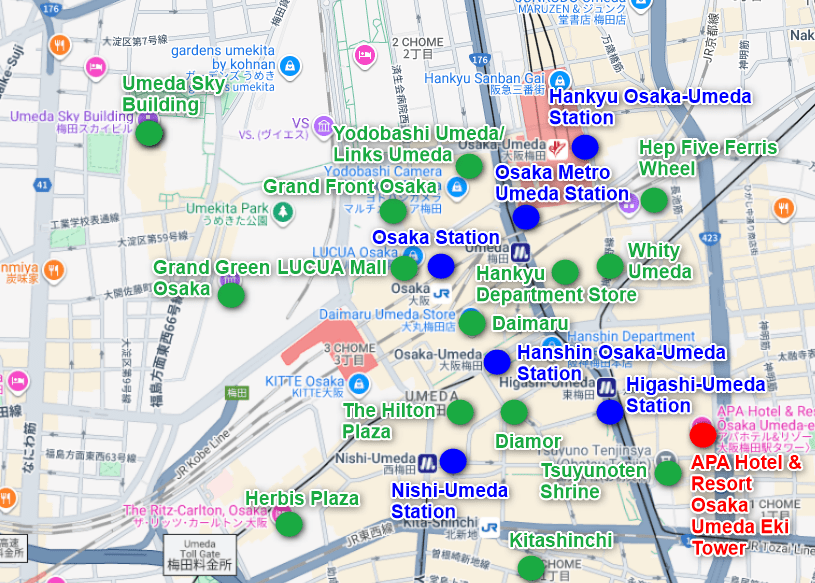
Task: Open the "Yodobashi Camera" map label
Action: tap(383, 171)
